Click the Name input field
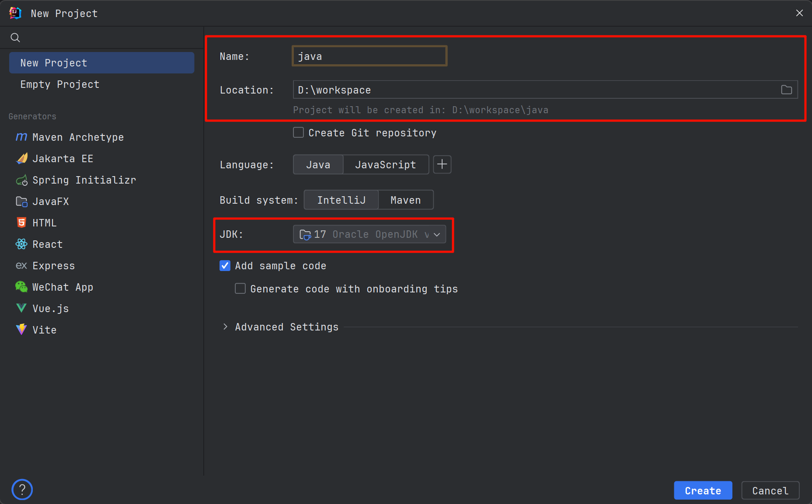 pyautogui.click(x=369, y=56)
